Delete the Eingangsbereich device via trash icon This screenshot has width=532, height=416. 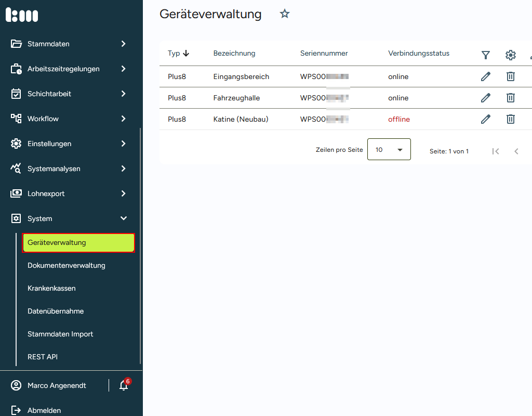click(511, 76)
